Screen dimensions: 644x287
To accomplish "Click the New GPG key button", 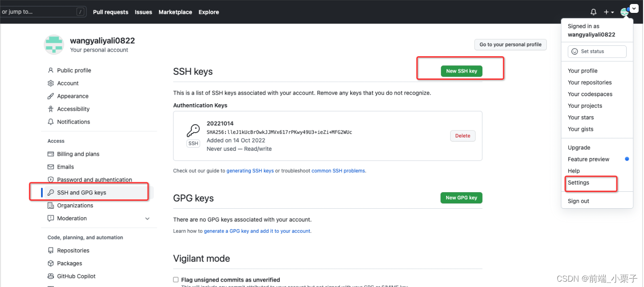I will pos(461,198).
